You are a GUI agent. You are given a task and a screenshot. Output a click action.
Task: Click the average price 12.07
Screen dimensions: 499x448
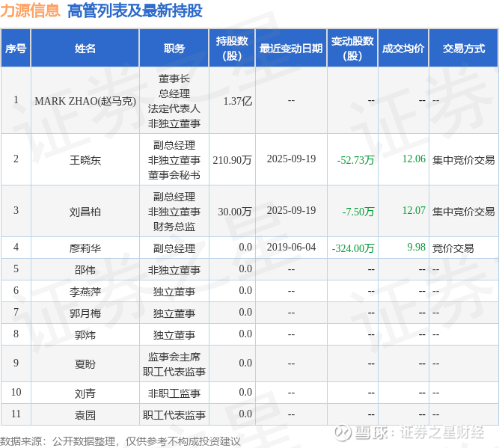414,210
